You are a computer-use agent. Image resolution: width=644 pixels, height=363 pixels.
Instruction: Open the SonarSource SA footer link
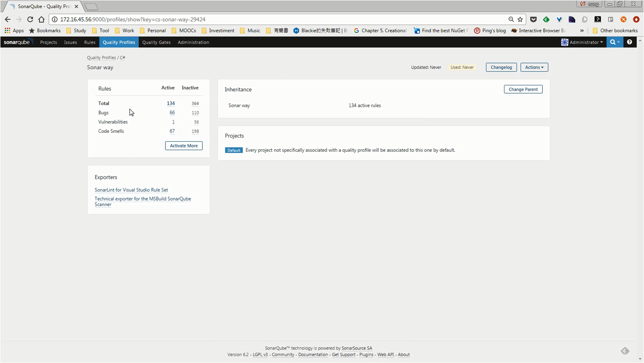click(357, 348)
